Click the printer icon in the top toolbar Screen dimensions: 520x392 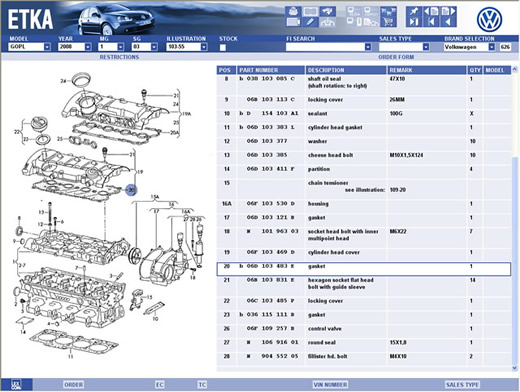click(x=294, y=12)
